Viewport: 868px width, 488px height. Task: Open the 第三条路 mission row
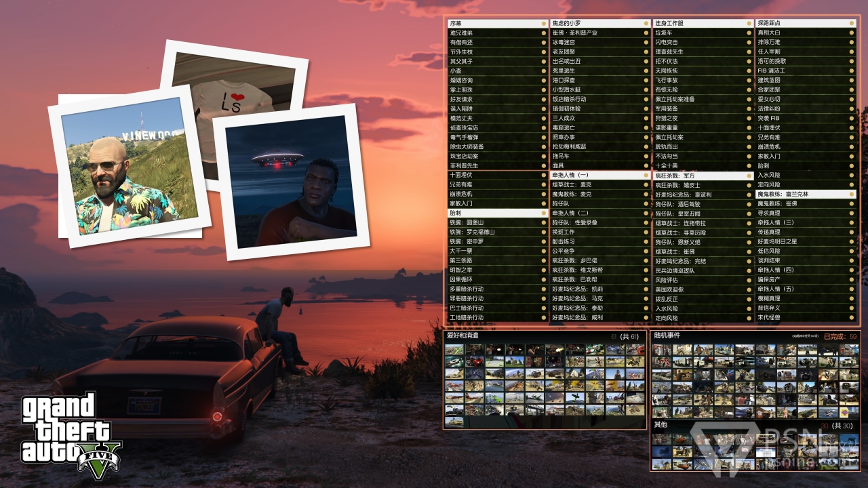[x=498, y=260]
